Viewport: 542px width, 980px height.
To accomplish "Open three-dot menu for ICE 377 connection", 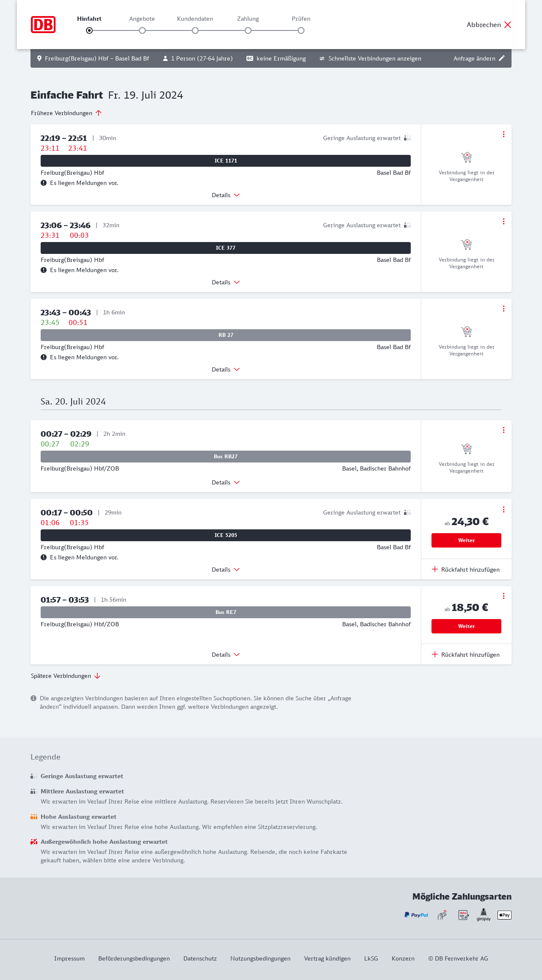I will pyautogui.click(x=503, y=221).
